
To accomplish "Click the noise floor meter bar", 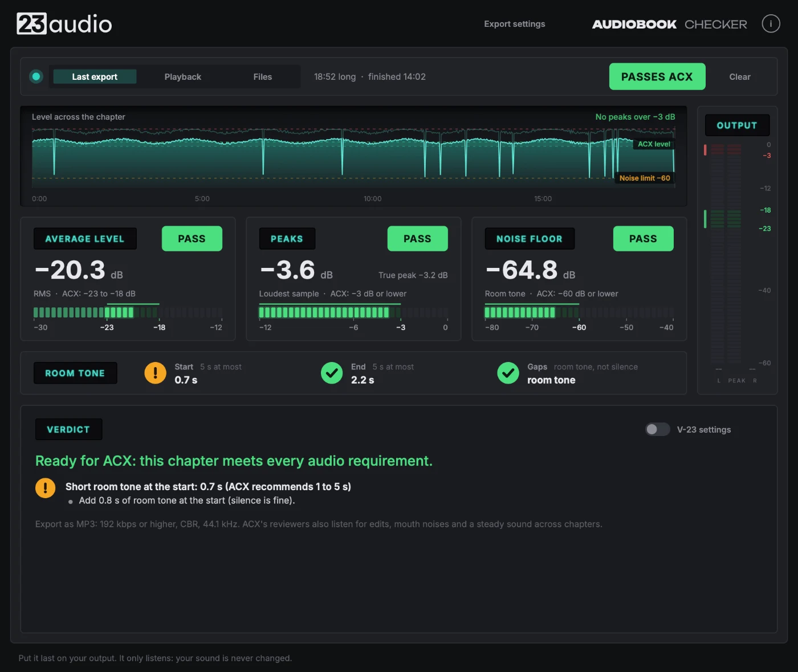I will (579, 312).
